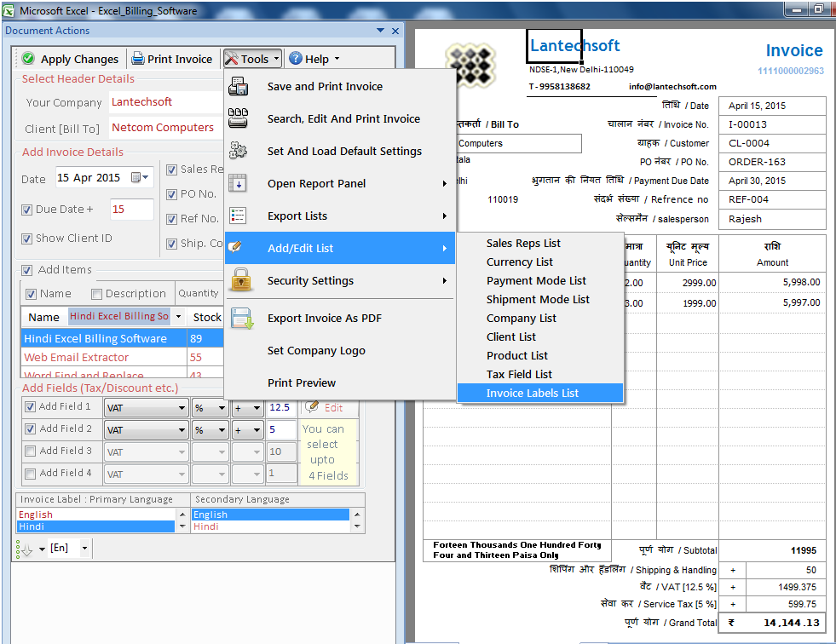Open the Add Field 1 VAT dropdown
This screenshot has height=644, width=836.
pyautogui.click(x=182, y=408)
